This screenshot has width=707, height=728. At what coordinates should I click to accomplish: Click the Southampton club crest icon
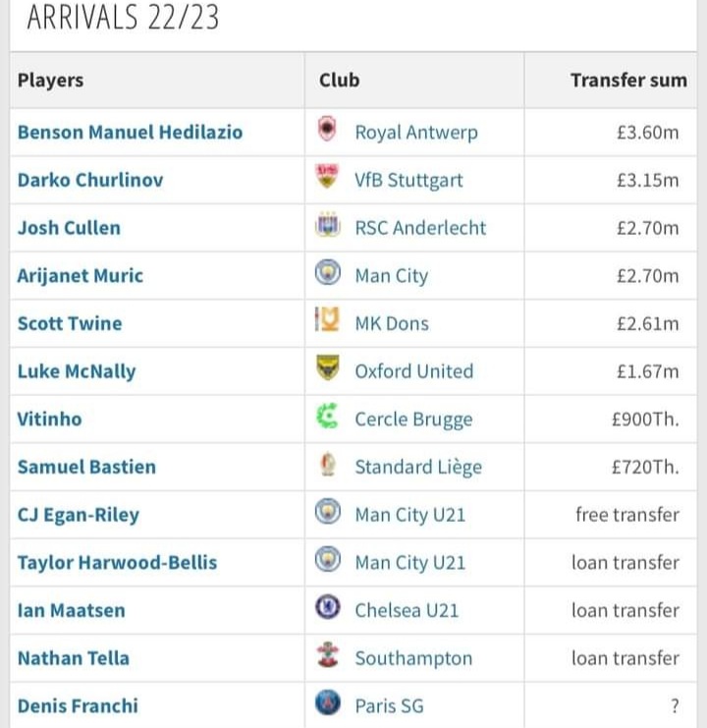coord(328,657)
